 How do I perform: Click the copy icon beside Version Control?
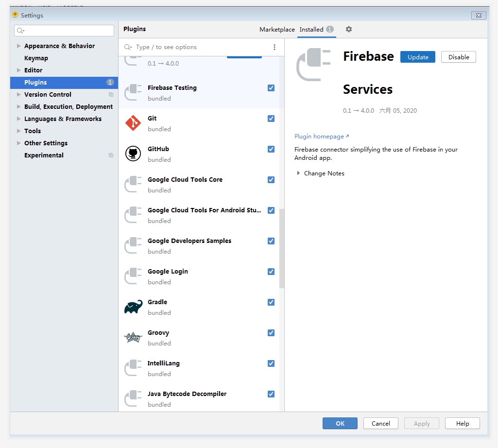coord(111,94)
